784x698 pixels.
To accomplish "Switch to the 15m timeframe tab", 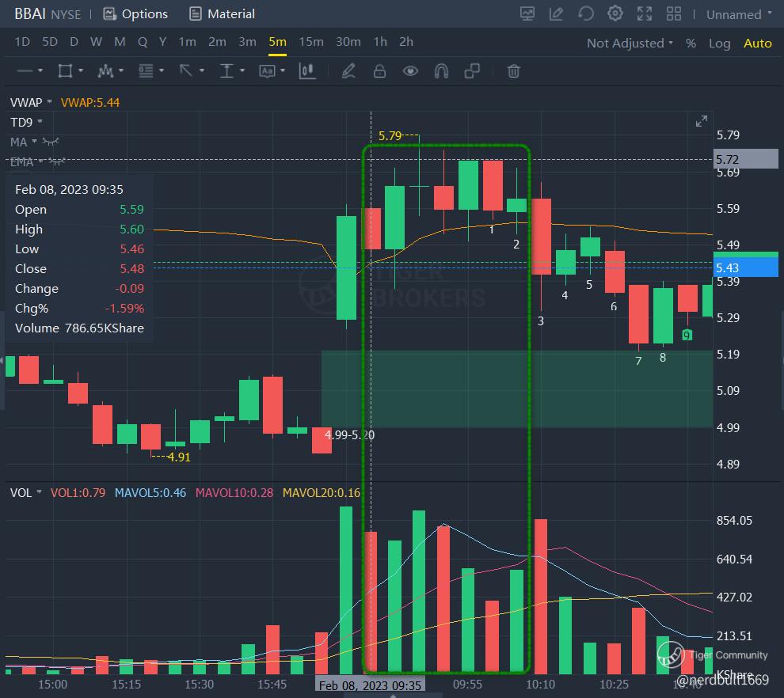I will tap(311, 42).
